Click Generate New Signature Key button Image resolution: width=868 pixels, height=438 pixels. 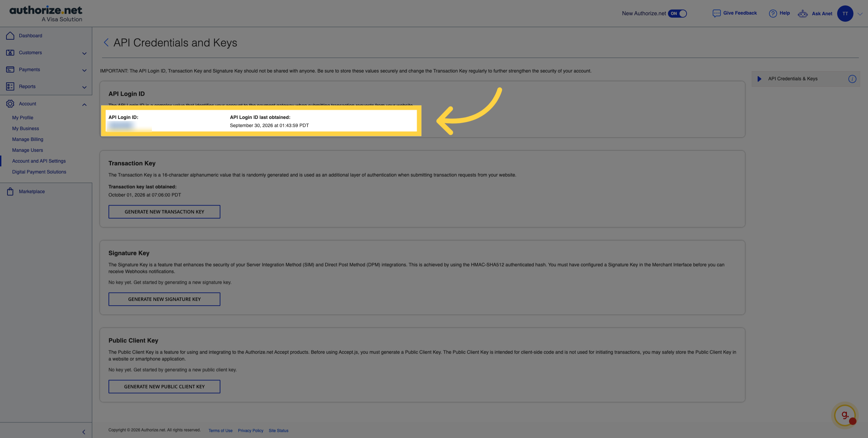pyautogui.click(x=164, y=299)
